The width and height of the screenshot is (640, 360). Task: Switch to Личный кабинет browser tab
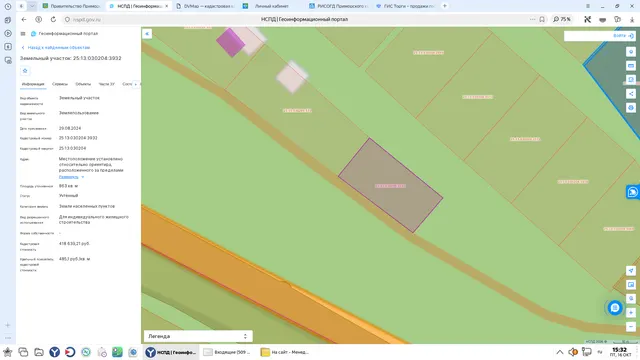(271, 6)
